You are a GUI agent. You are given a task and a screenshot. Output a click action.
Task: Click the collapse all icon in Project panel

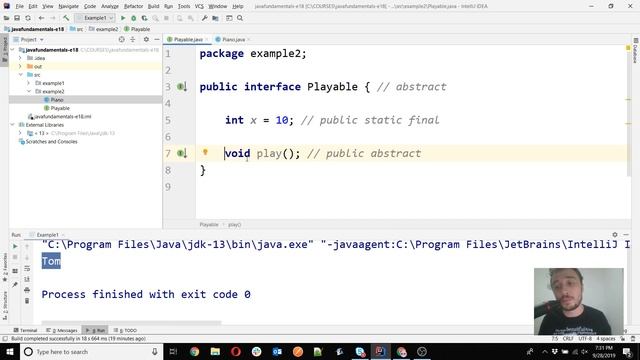[133, 40]
